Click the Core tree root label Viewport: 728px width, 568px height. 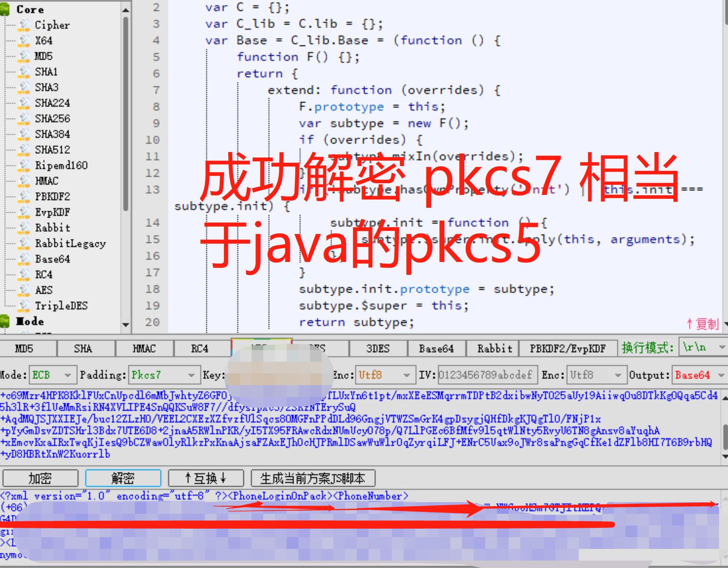point(30,9)
